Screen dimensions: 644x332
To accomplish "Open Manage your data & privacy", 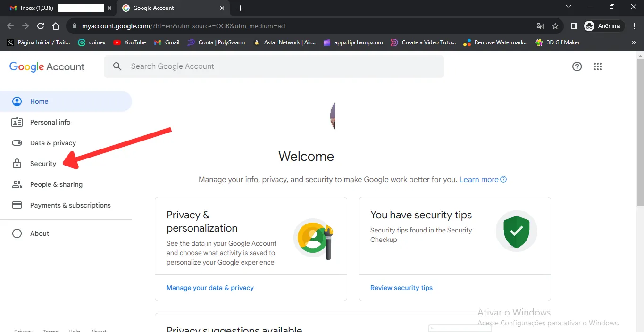I will click(x=210, y=288).
